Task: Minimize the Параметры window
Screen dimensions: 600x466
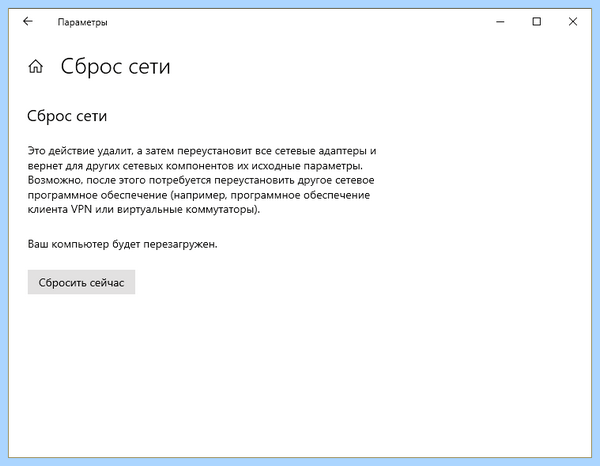Action: 500,22
